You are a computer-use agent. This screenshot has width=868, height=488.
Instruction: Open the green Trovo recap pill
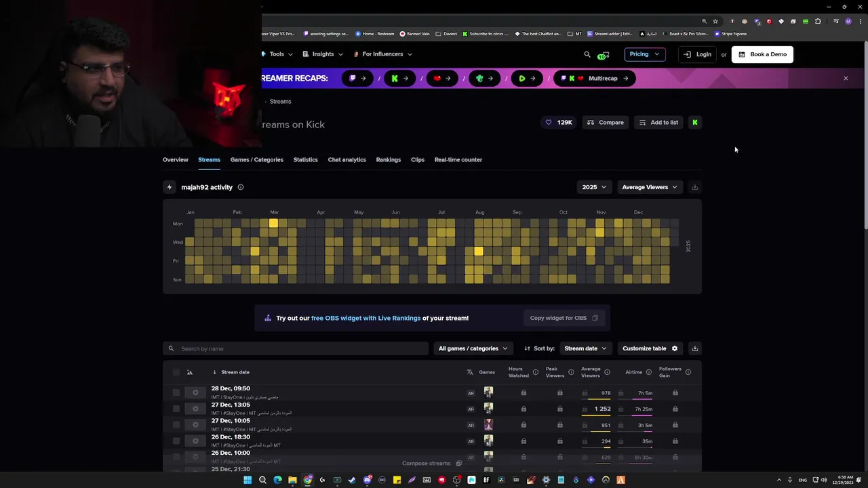point(485,78)
